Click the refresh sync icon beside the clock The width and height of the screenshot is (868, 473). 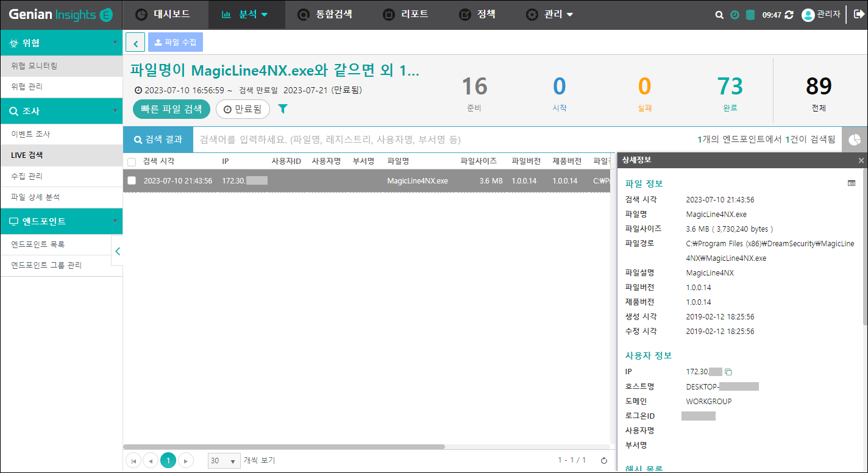click(789, 15)
